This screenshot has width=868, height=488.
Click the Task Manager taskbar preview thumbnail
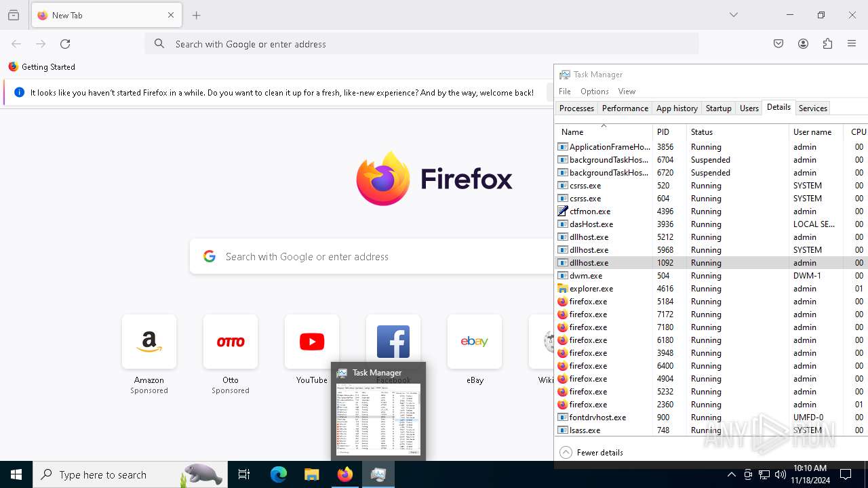click(378, 420)
